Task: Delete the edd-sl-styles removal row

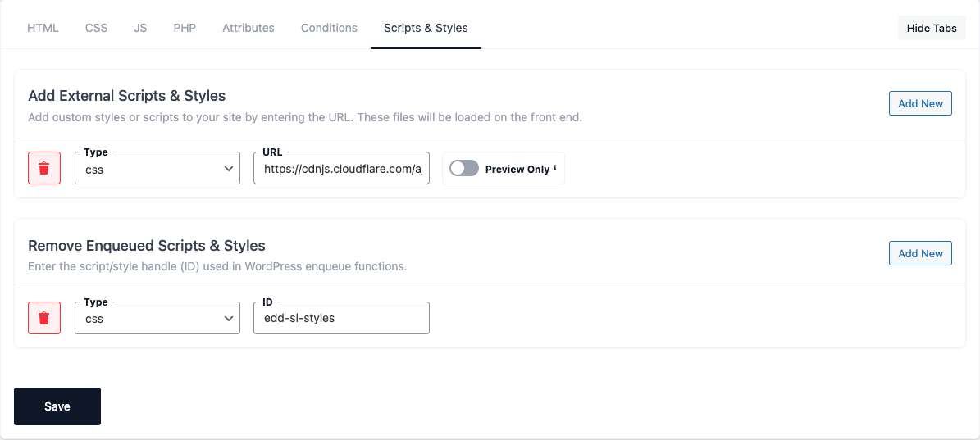Action: [x=44, y=318]
